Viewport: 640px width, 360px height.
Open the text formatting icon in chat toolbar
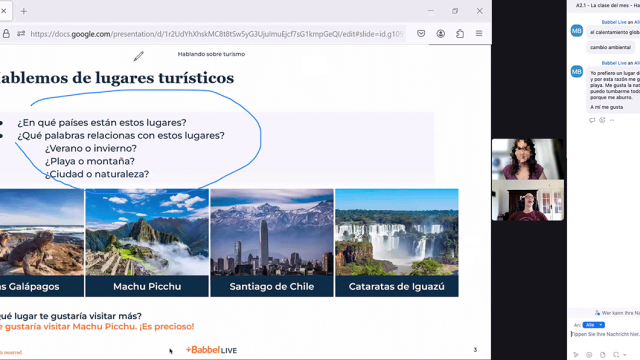click(576, 355)
